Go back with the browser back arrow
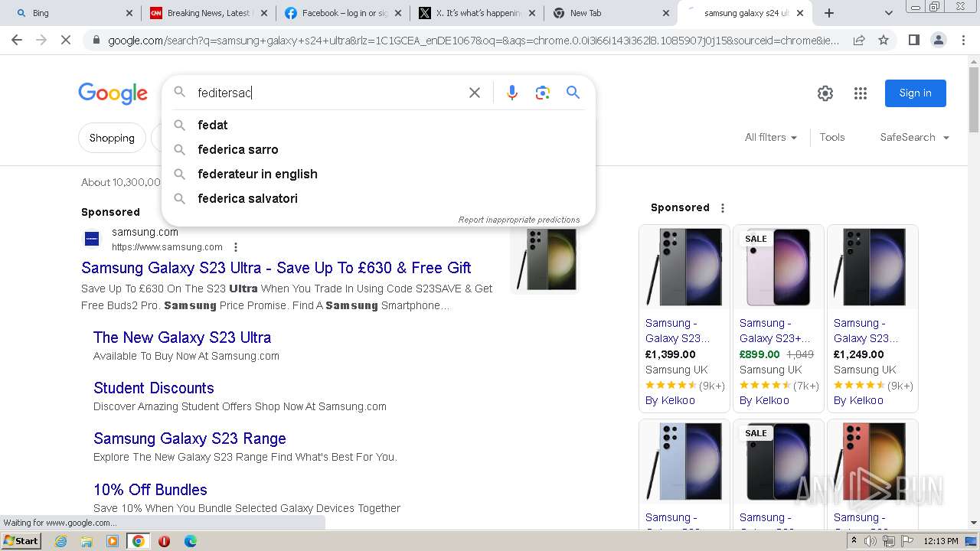 (17, 40)
